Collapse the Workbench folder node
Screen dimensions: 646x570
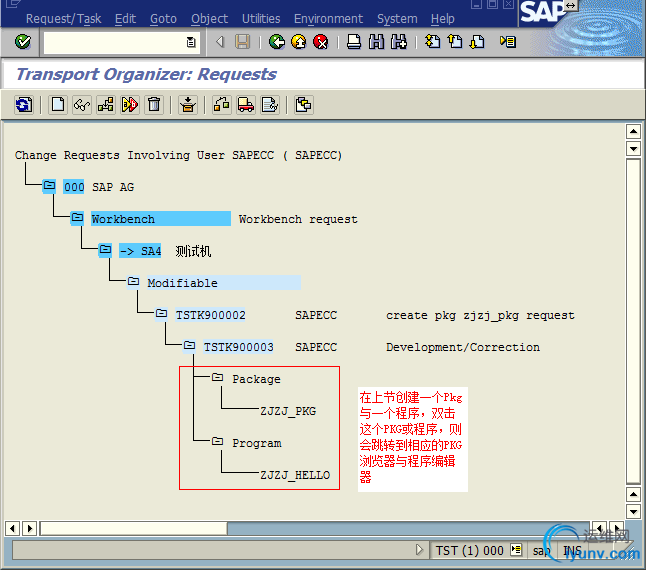[x=77, y=217]
